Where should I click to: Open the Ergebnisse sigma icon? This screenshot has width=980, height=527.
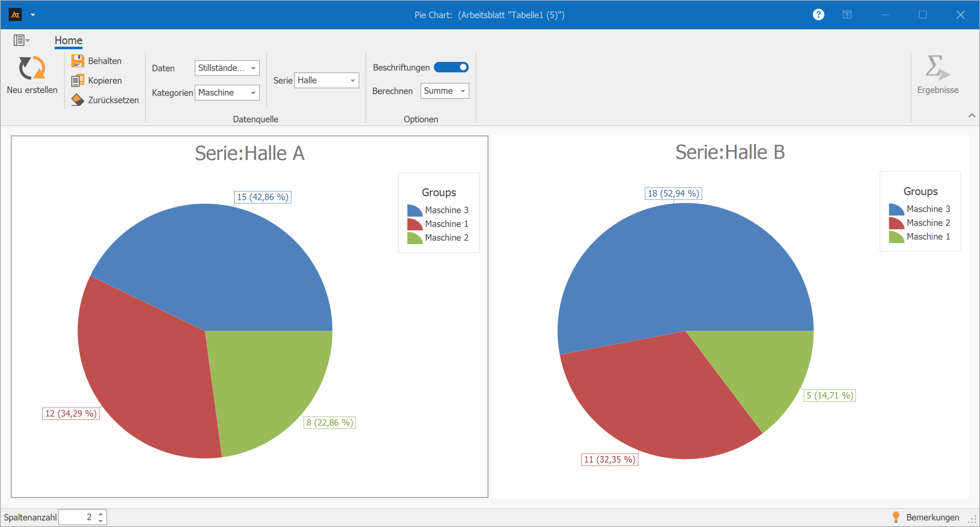(937, 68)
